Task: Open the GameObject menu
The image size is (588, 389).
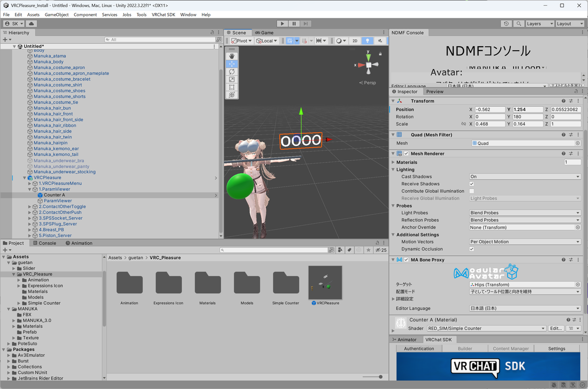Action: point(57,14)
